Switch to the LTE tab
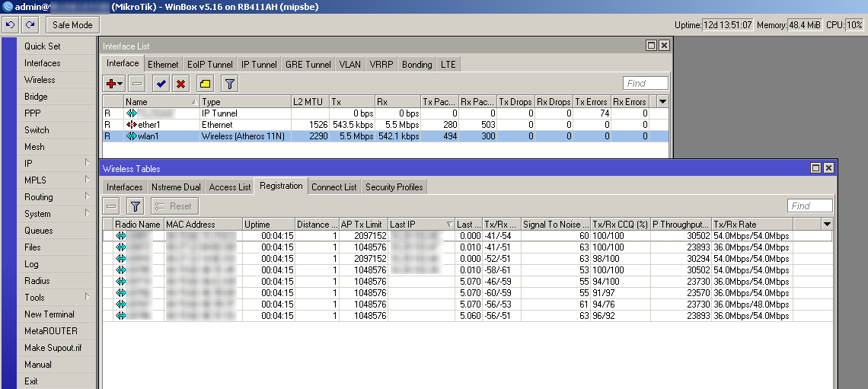The image size is (868, 389). click(448, 64)
